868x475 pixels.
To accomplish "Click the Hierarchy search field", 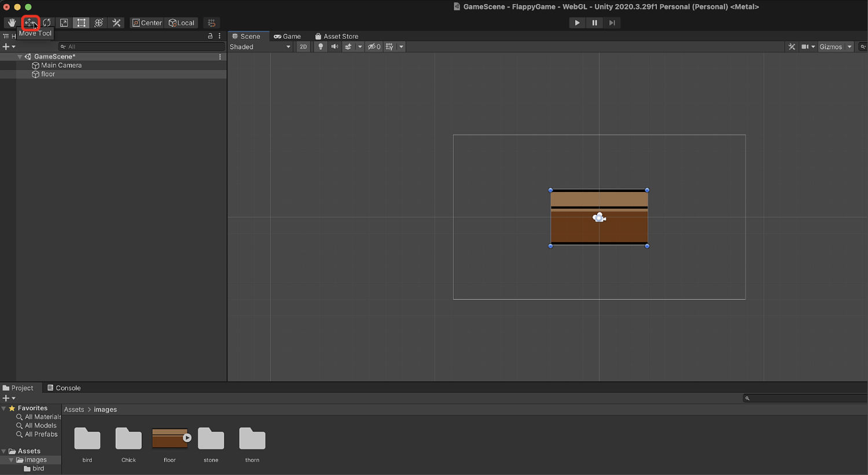I will coord(141,47).
